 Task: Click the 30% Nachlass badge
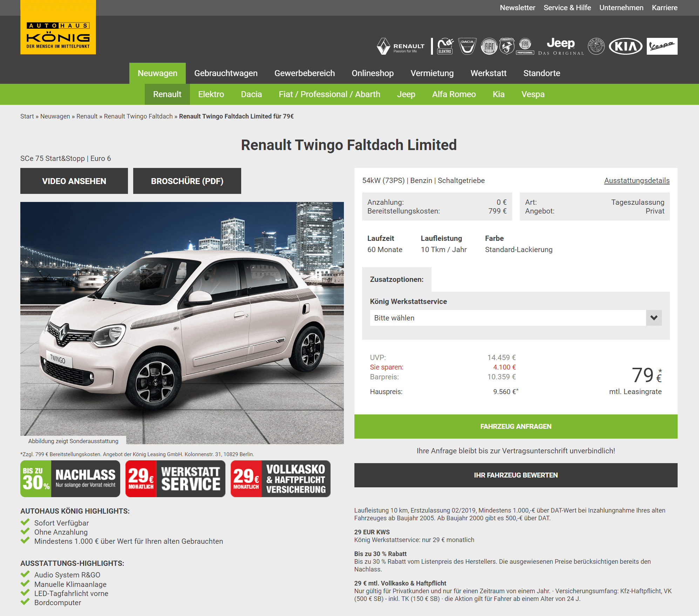(x=70, y=479)
